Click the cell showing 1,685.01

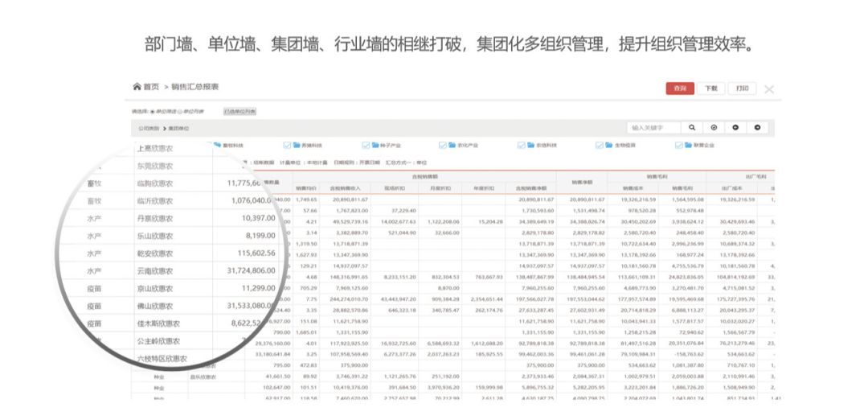[306, 332]
